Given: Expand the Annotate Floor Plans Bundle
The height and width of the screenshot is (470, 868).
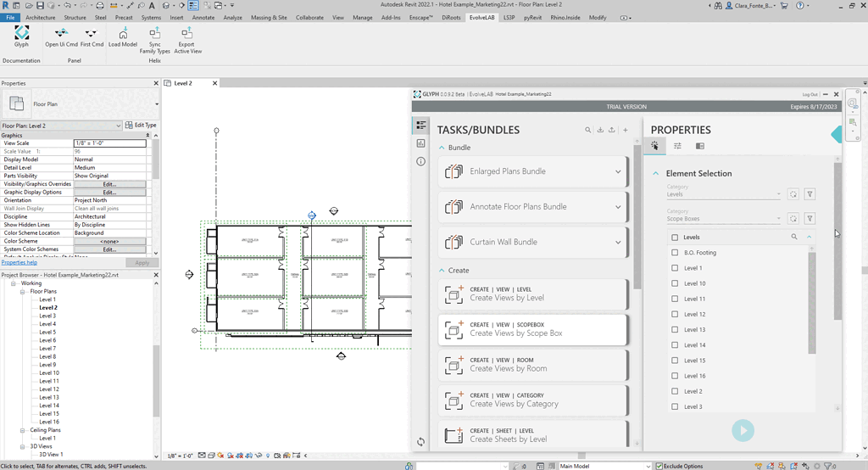Looking at the screenshot, I should (x=618, y=207).
